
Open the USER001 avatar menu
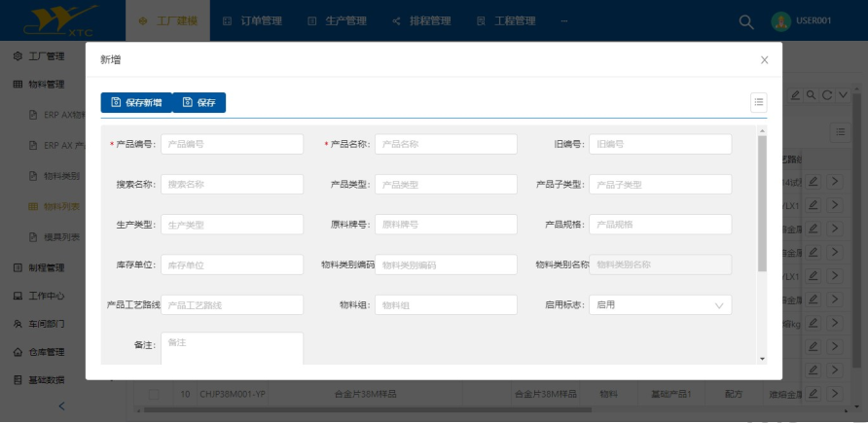coord(780,21)
